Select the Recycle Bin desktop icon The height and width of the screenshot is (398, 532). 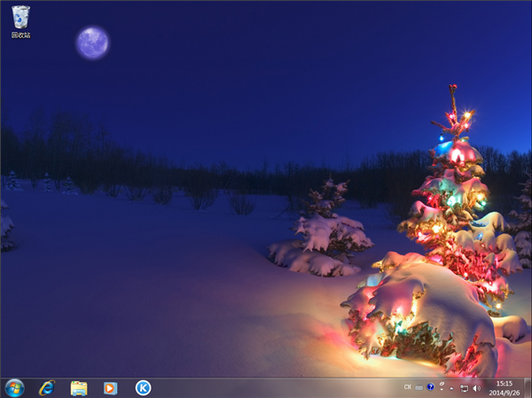(20, 21)
